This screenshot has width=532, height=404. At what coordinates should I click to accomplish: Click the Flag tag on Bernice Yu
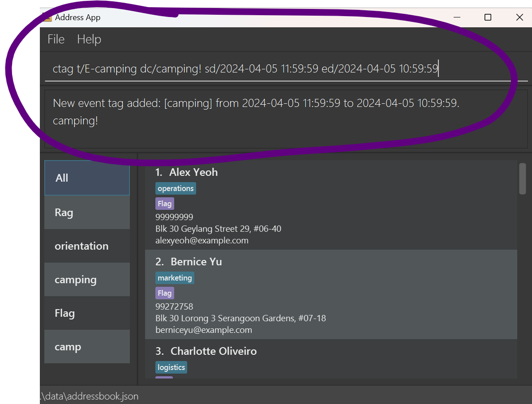click(164, 293)
